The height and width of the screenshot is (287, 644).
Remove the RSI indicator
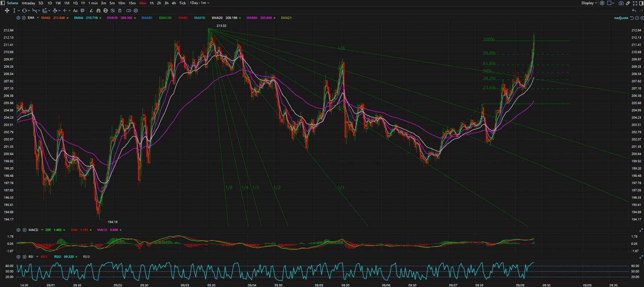tap(25, 256)
